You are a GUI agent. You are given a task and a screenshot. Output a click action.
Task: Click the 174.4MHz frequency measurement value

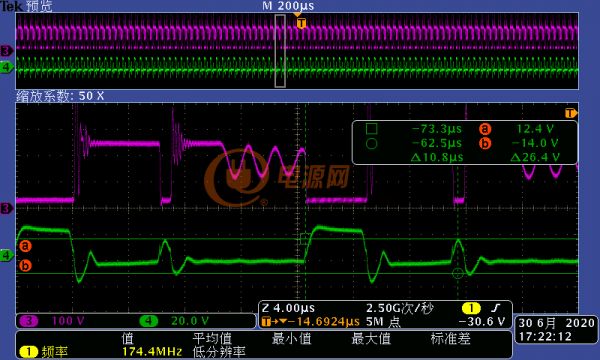152,352
